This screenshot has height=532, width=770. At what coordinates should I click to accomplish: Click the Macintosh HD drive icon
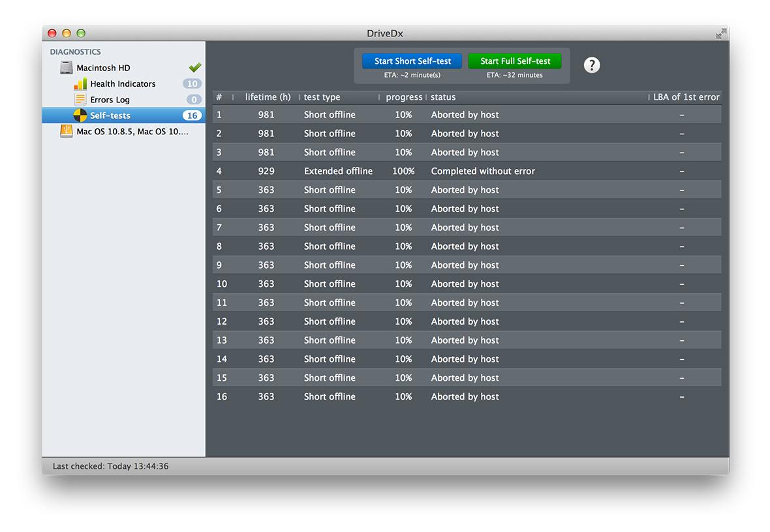pyautogui.click(x=67, y=68)
